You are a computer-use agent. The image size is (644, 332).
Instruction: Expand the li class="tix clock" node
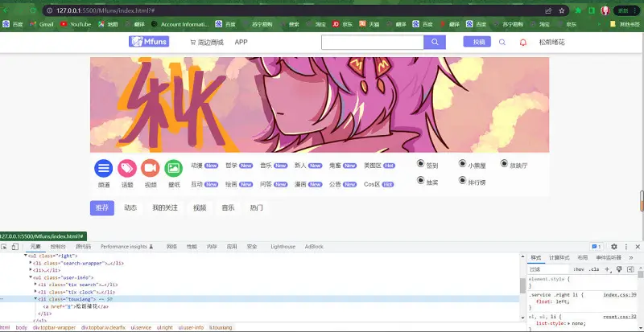[35, 292]
